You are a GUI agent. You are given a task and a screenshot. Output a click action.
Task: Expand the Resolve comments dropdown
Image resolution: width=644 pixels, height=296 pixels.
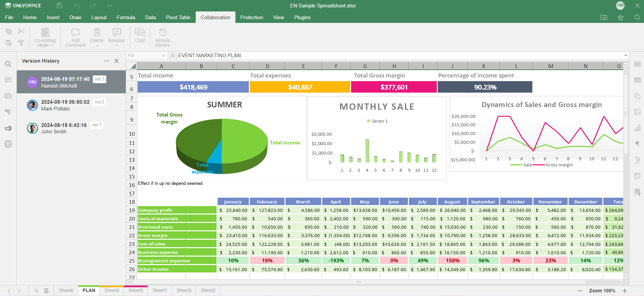click(x=117, y=45)
